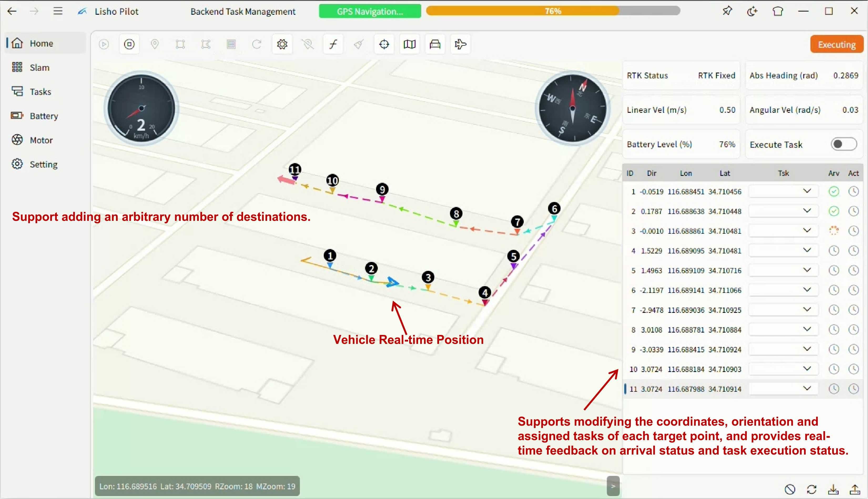Toggle the dark mode moon icon
Viewport: 868px width, 499px height.
click(x=752, y=11)
